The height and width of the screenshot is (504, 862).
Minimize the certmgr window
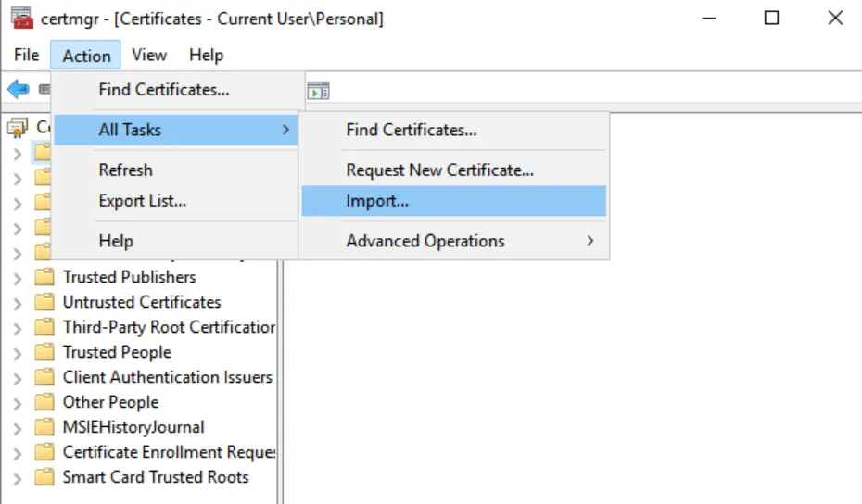click(709, 19)
